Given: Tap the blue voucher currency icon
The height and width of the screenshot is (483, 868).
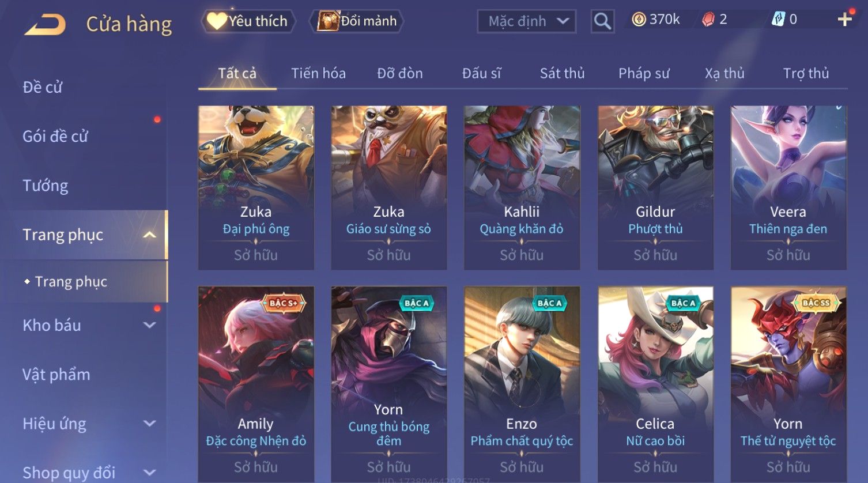Looking at the screenshot, I should pyautogui.click(x=778, y=20).
